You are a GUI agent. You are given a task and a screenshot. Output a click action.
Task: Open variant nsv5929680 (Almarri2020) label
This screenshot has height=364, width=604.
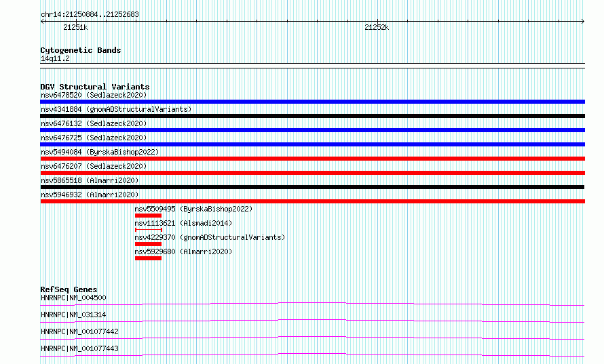pos(183,251)
